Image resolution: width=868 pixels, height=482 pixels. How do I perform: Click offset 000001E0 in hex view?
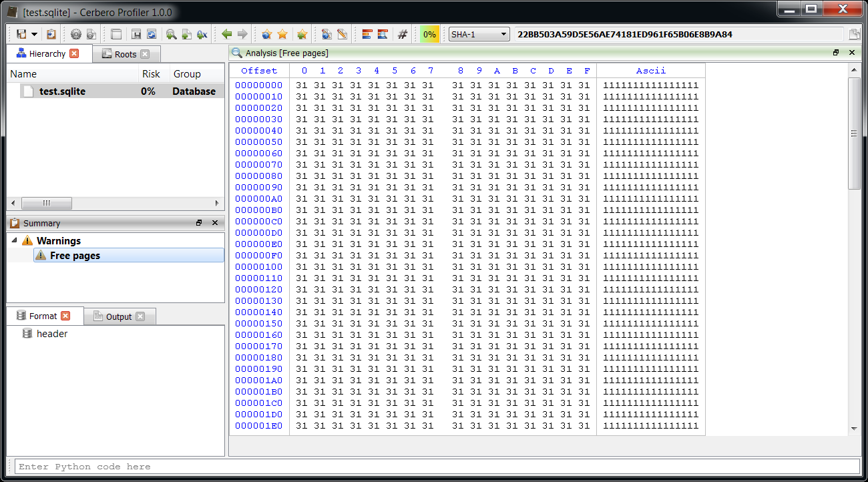(259, 426)
